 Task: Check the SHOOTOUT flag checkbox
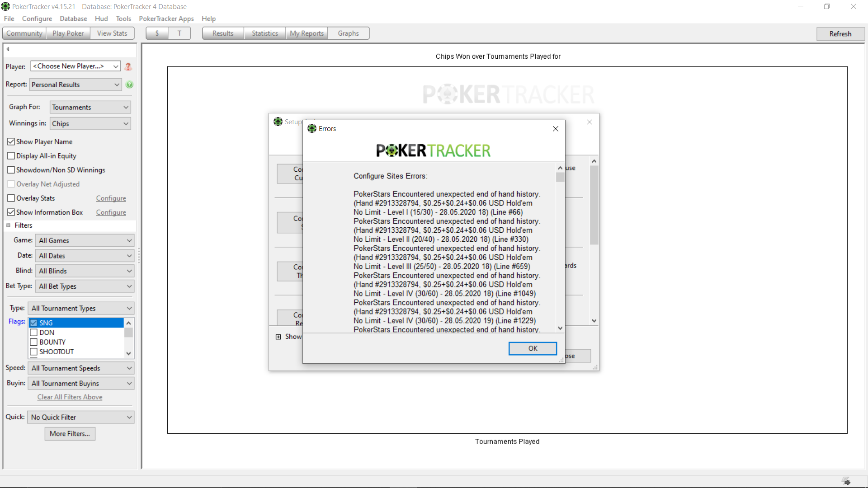pyautogui.click(x=34, y=352)
